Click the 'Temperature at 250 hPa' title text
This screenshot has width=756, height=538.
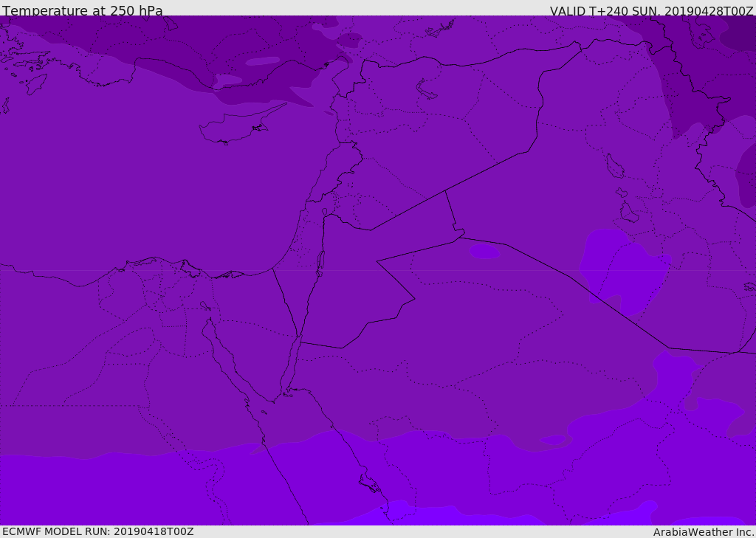point(83,10)
